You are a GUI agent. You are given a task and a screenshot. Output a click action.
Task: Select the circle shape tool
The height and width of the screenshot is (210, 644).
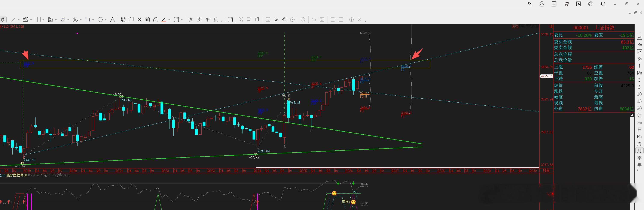point(100,19)
